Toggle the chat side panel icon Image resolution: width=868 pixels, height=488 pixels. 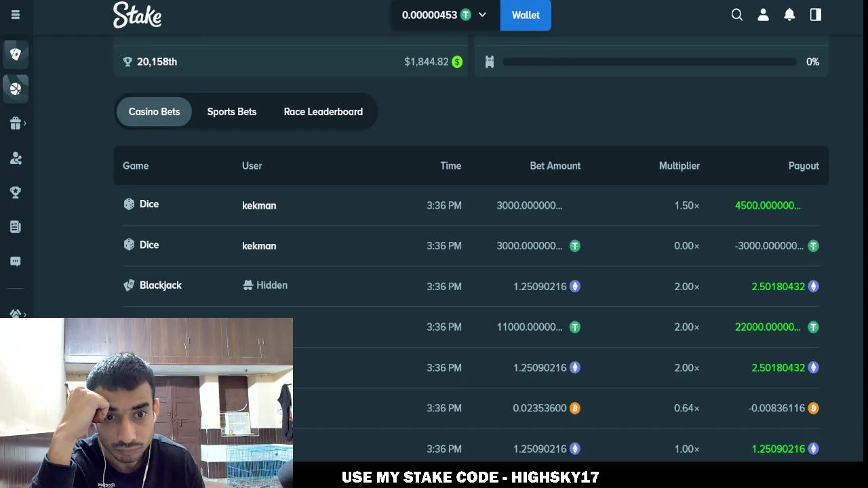point(816,15)
